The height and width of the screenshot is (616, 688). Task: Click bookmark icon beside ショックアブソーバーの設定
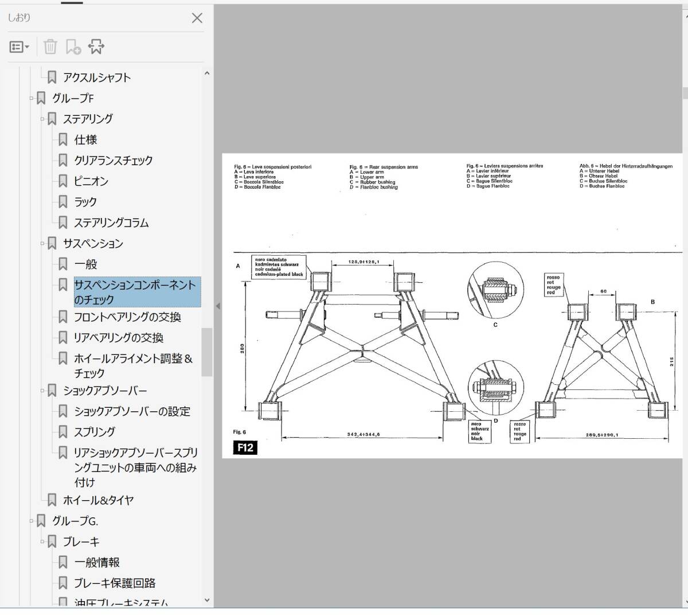(x=63, y=411)
